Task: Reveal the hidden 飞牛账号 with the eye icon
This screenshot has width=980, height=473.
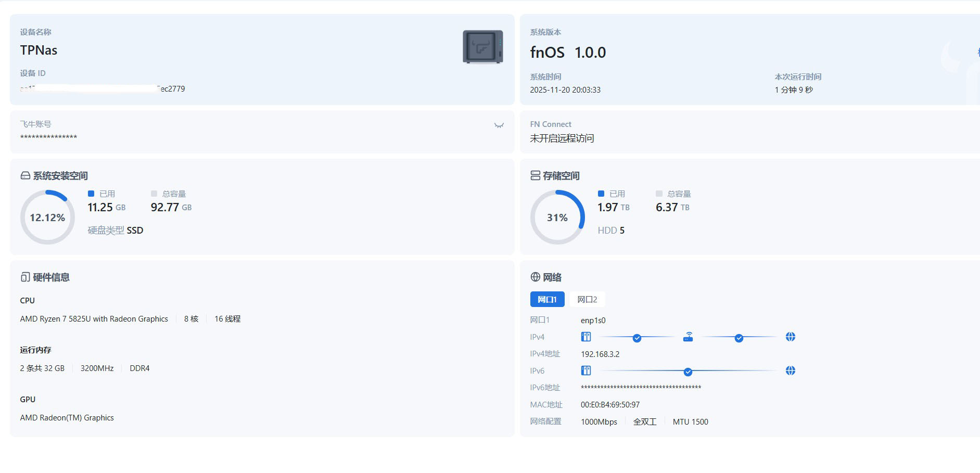Action: (499, 125)
